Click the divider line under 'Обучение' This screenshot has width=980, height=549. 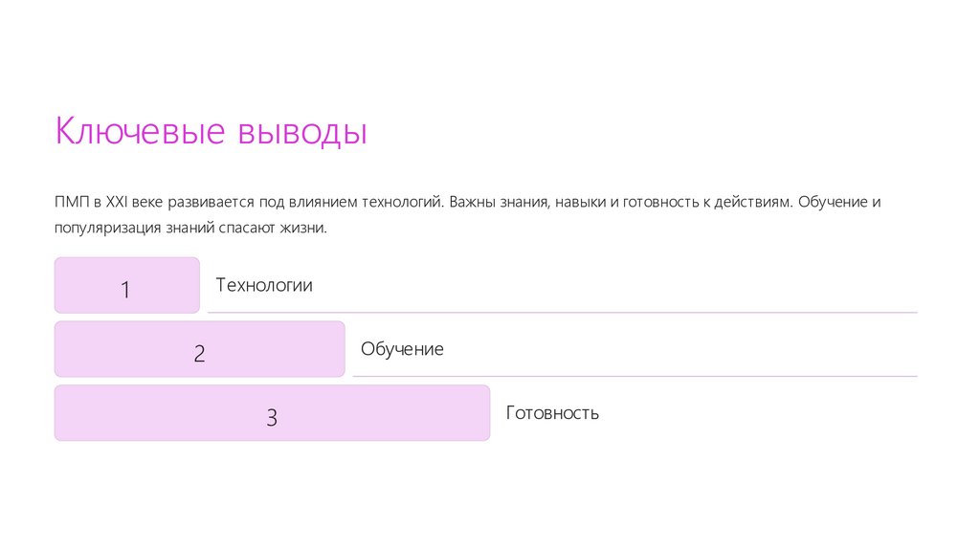[x=635, y=376]
